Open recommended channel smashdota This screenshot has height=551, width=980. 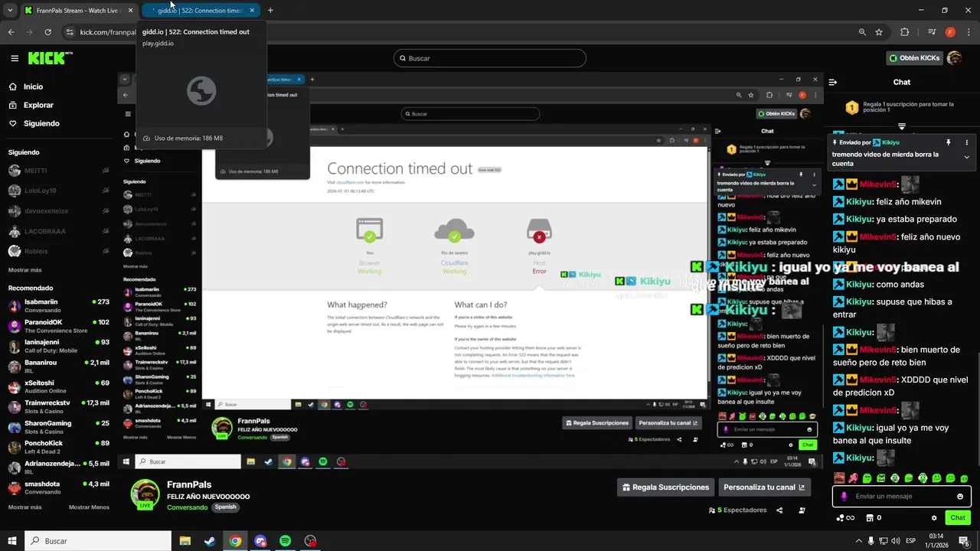[x=59, y=487]
